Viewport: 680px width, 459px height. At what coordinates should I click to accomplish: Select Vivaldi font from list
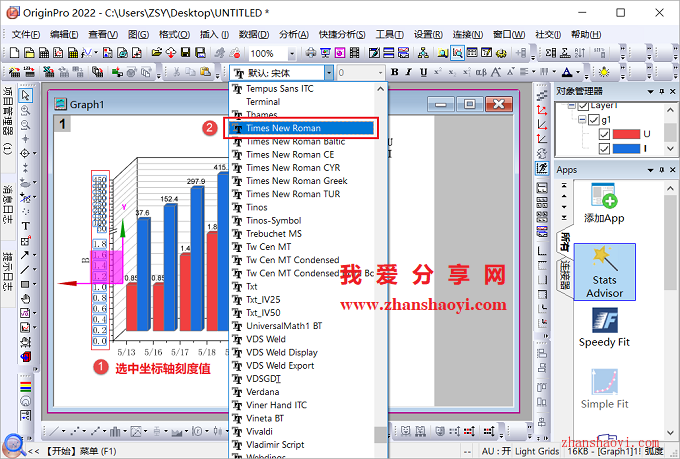(x=259, y=431)
